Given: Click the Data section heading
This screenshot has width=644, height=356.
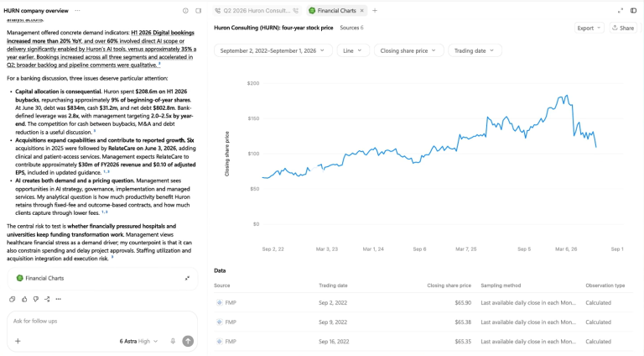Looking at the screenshot, I should tap(220, 270).
